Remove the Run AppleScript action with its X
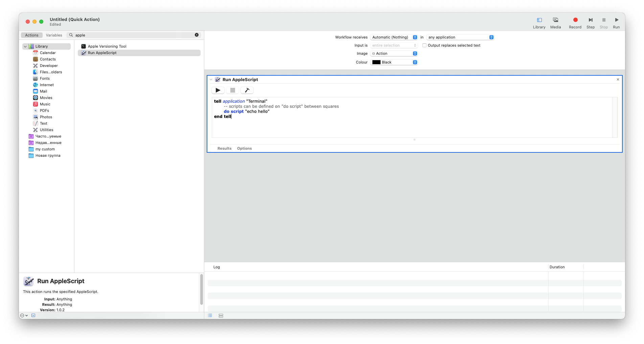Screen dimensions: 644x344 tap(618, 79)
